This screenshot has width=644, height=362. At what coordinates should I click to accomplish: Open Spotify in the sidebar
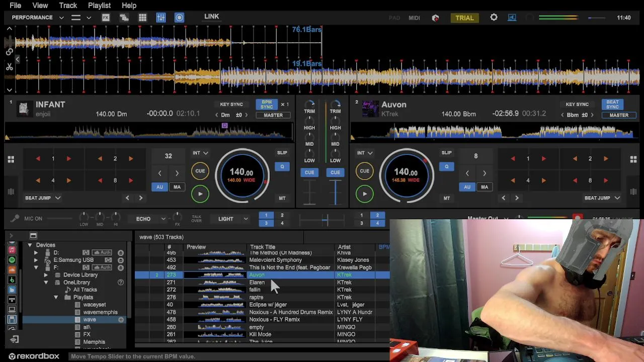[x=12, y=260]
